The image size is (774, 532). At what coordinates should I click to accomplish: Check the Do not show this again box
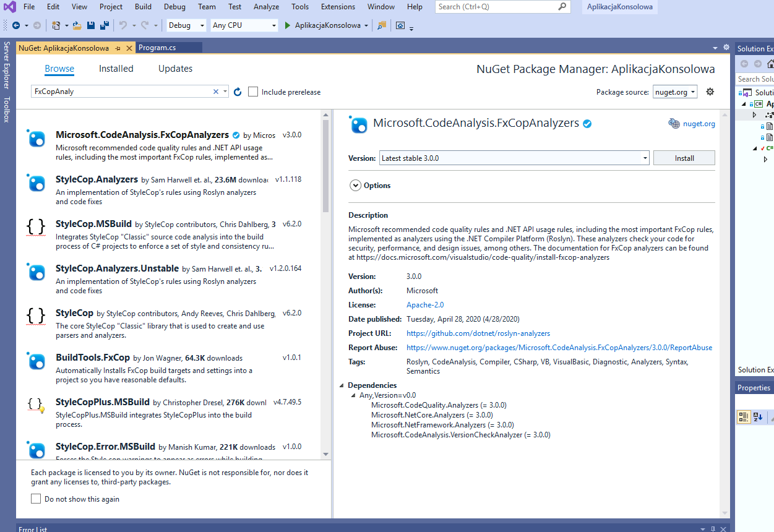point(36,499)
